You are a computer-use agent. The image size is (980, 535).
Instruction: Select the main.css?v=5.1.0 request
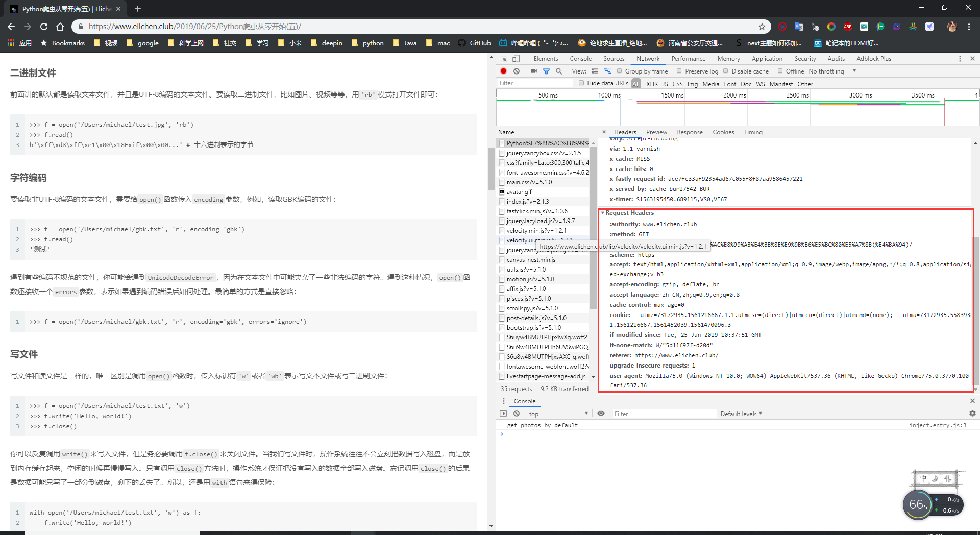[x=544, y=182]
